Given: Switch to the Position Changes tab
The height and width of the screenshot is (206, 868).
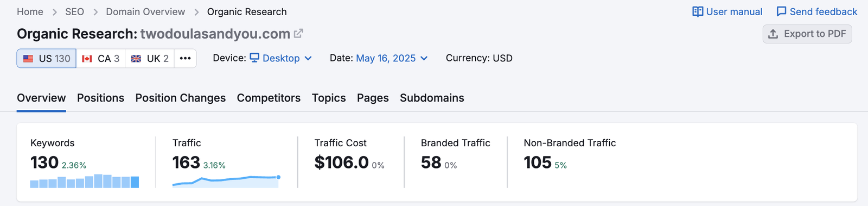Looking at the screenshot, I should tap(181, 98).
